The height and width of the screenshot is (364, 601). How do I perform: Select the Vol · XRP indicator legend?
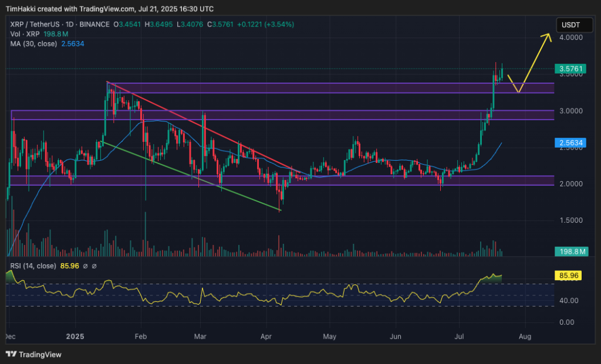(23, 33)
